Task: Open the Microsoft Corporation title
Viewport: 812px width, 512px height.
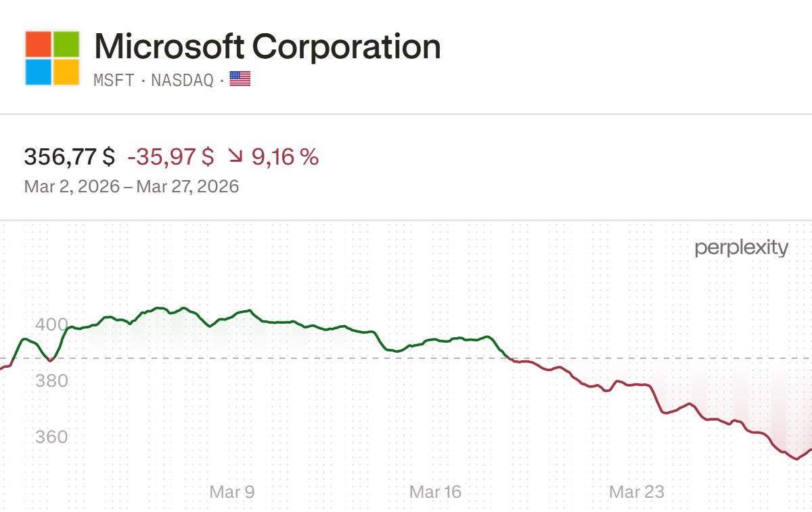Action: pyautogui.click(x=267, y=47)
